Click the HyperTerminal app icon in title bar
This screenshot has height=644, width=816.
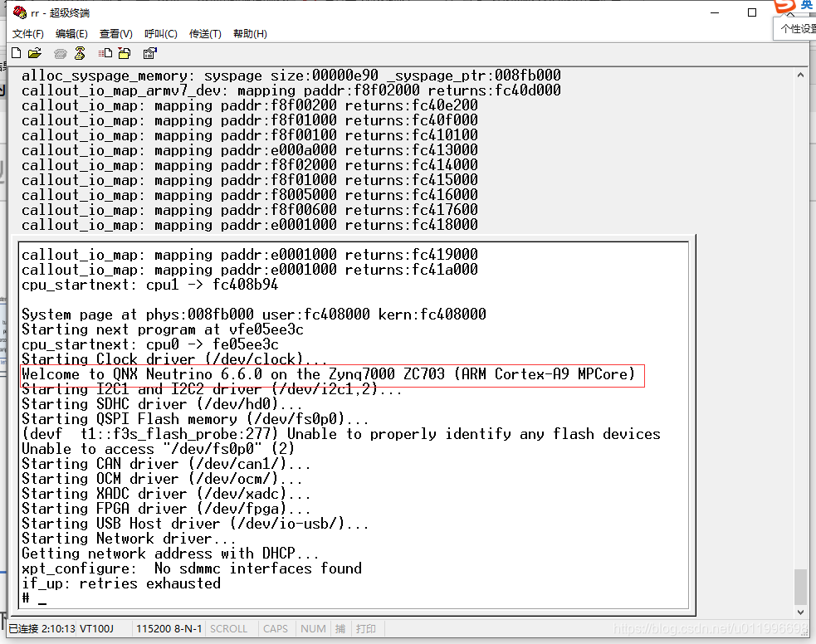20,12
